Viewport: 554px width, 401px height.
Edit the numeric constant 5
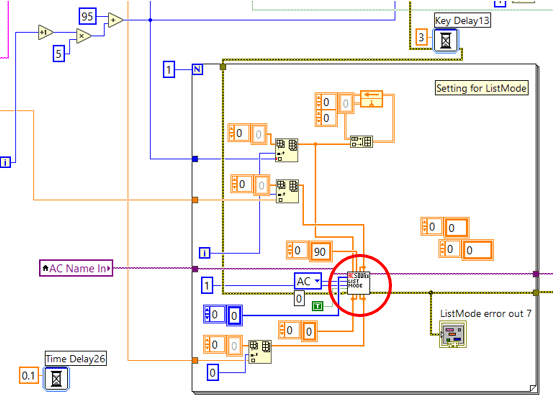point(59,54)
